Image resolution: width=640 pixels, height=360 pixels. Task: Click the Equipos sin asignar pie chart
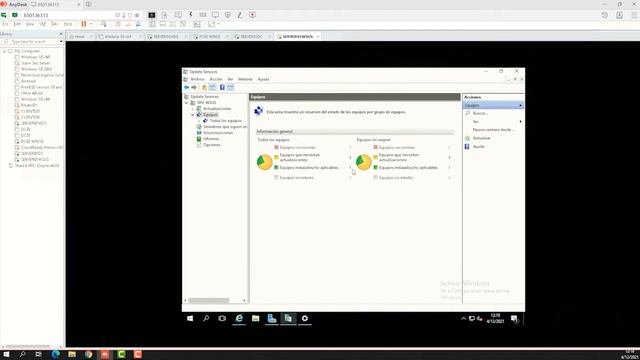tap(364, 162)
